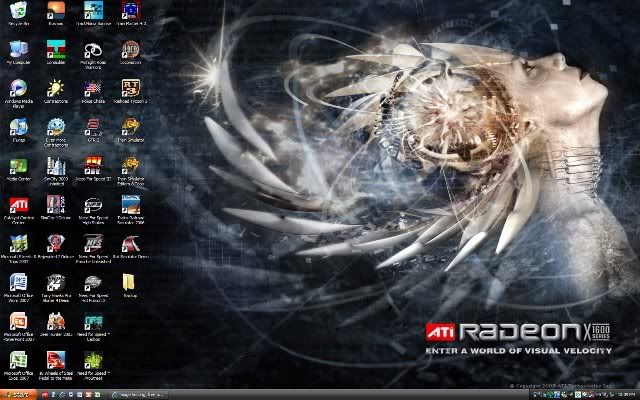Launch the Bejeweled 2 Deluxe shortcut
The image size is (640, 400).
pyautogui.click(x=56, y=244)
